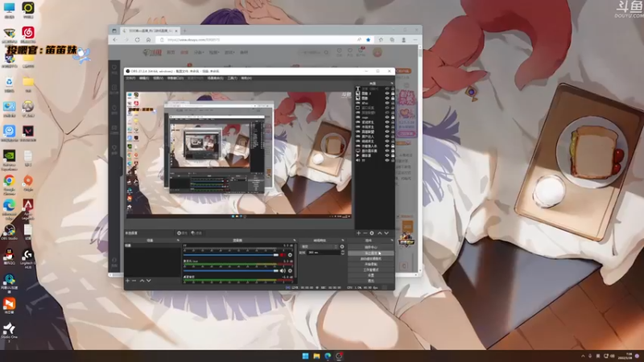The image size is (644, 362).
Task: Open Windows Start menu on taskbar
Action: point(305,356)
